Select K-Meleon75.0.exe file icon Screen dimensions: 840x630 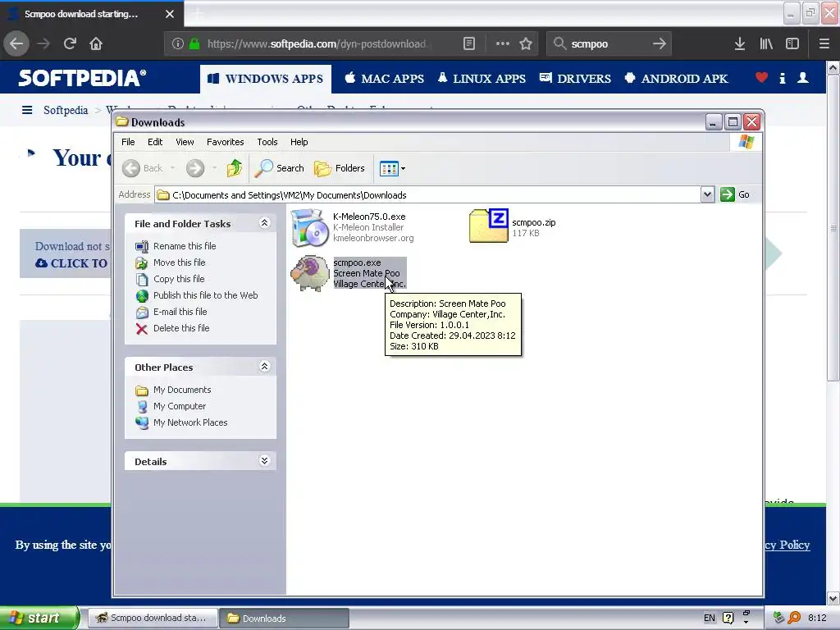tap(309, 228)
